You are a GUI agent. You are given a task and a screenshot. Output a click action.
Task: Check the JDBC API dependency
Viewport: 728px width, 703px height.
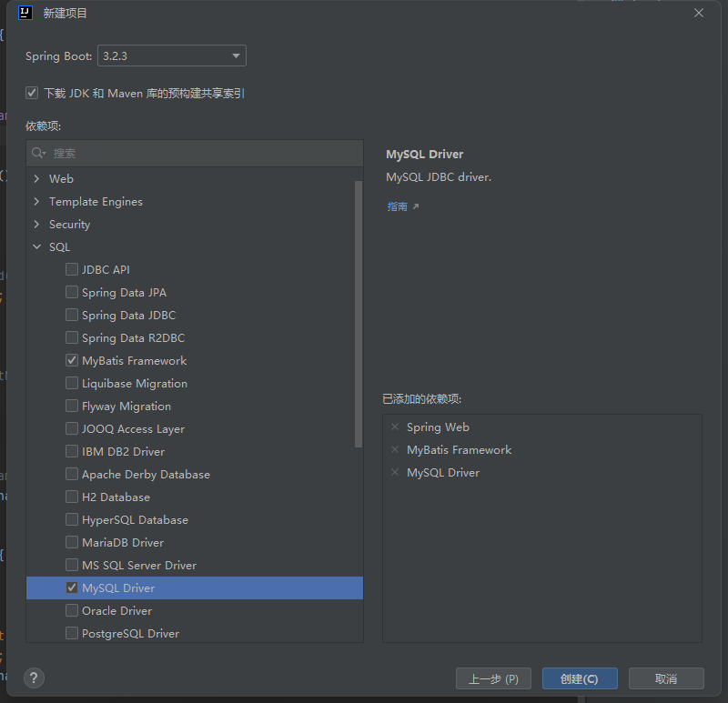(72, 269)
